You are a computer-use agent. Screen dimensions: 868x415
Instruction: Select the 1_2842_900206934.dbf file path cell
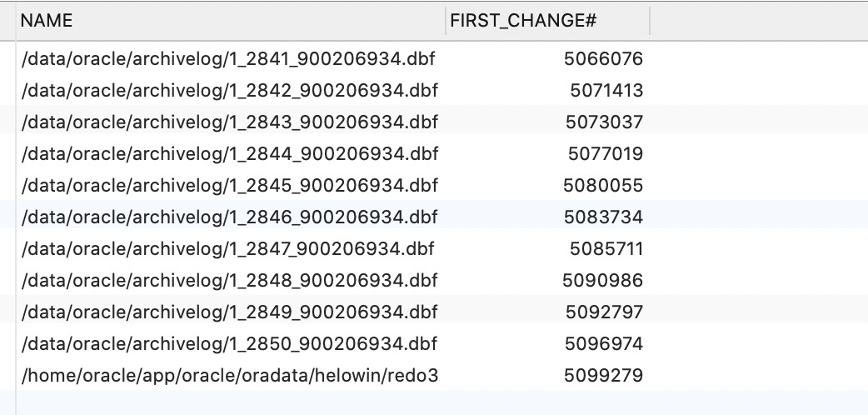click(x=229, y=91)
